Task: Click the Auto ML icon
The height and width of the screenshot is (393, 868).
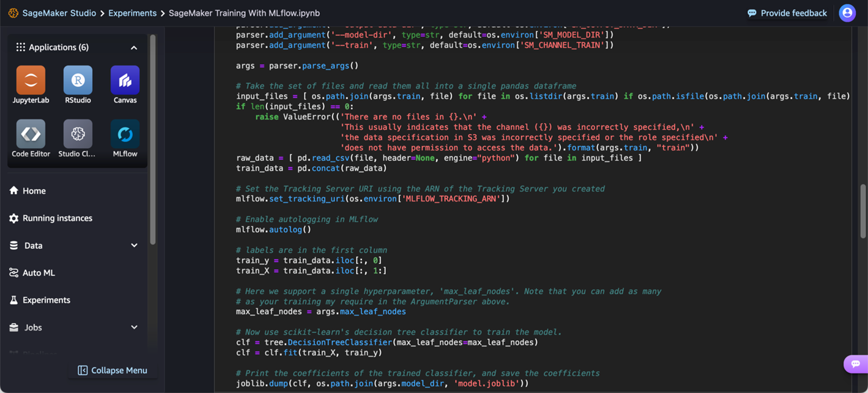Action: [14, 272]
